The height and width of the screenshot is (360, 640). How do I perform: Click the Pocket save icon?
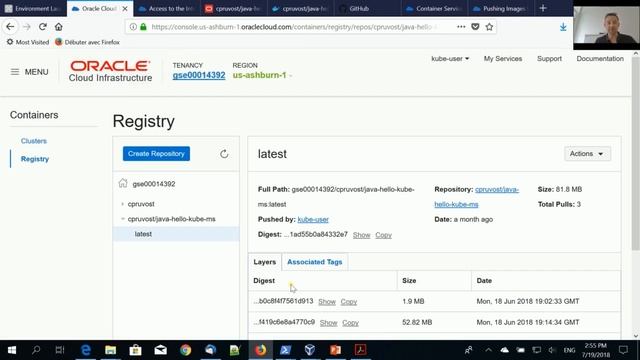tap(475, 27)
